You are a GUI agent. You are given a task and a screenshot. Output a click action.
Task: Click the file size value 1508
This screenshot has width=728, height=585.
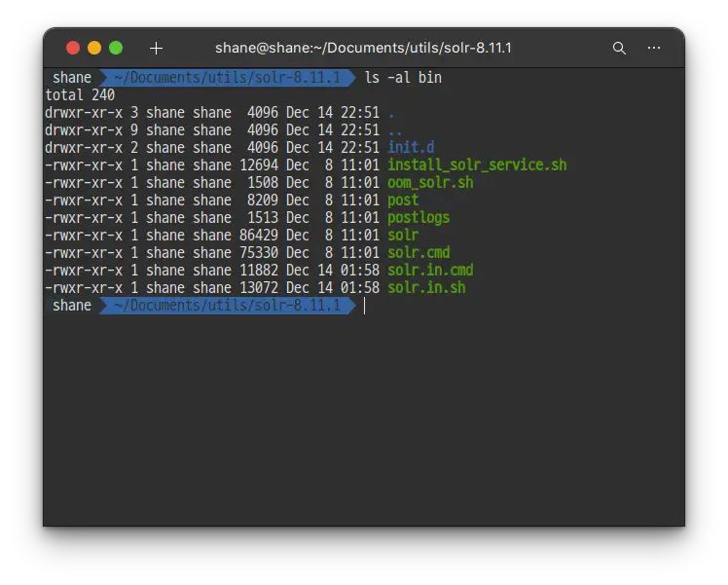pyautogui.click(x=263, y=183)
